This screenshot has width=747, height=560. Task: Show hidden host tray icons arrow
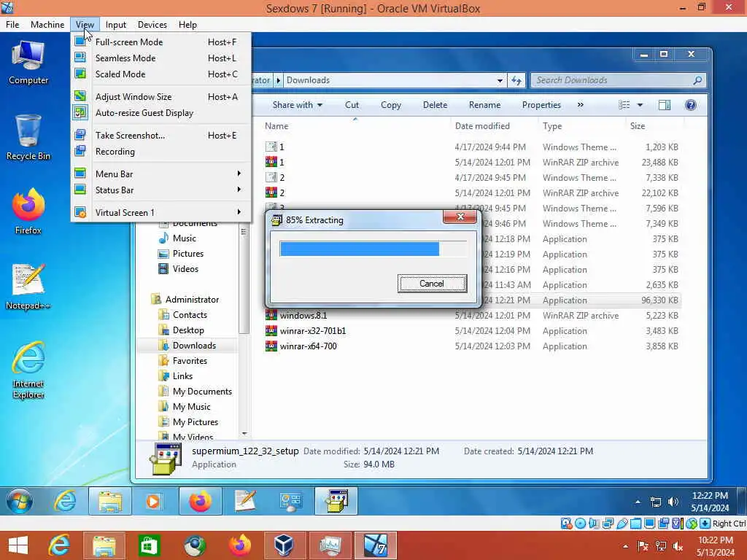pyautogui.click(x=625, y=545)
